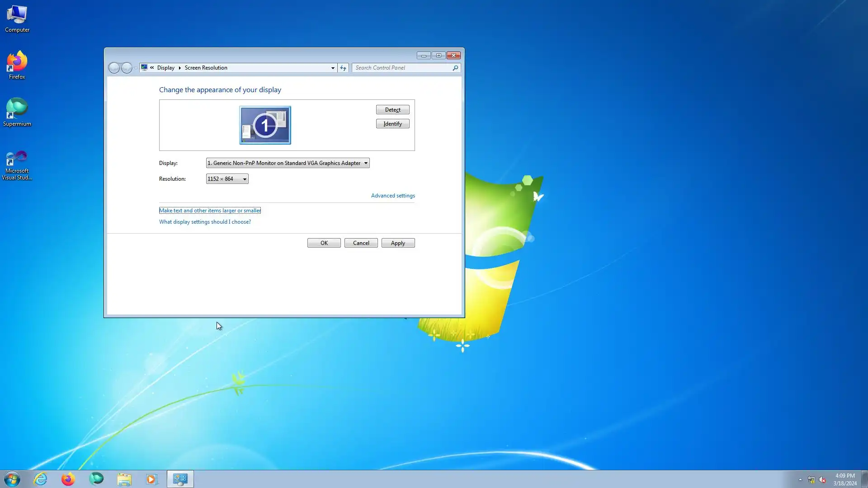Click the refresh button beside address bar
Screen dimensions: 868x488
[343, 68]
